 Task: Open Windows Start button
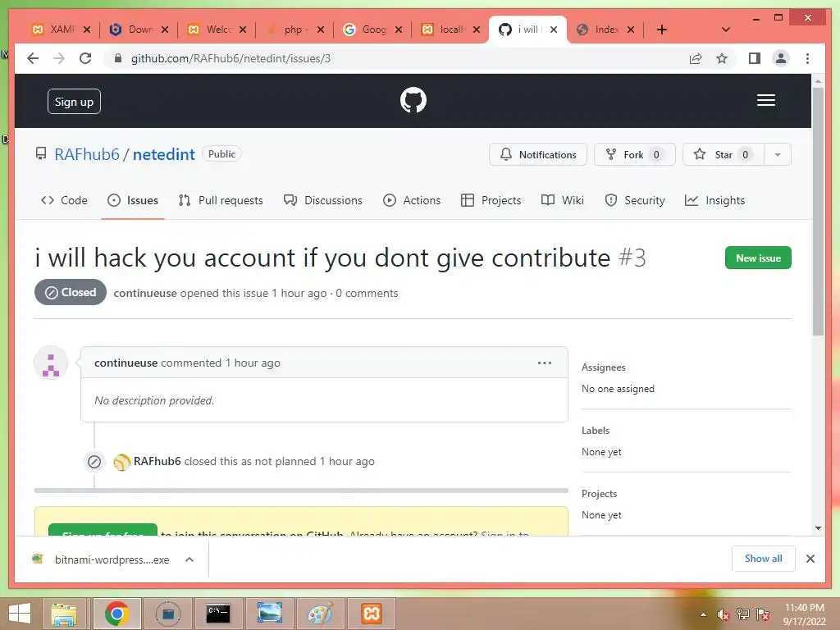pos(20,614)
